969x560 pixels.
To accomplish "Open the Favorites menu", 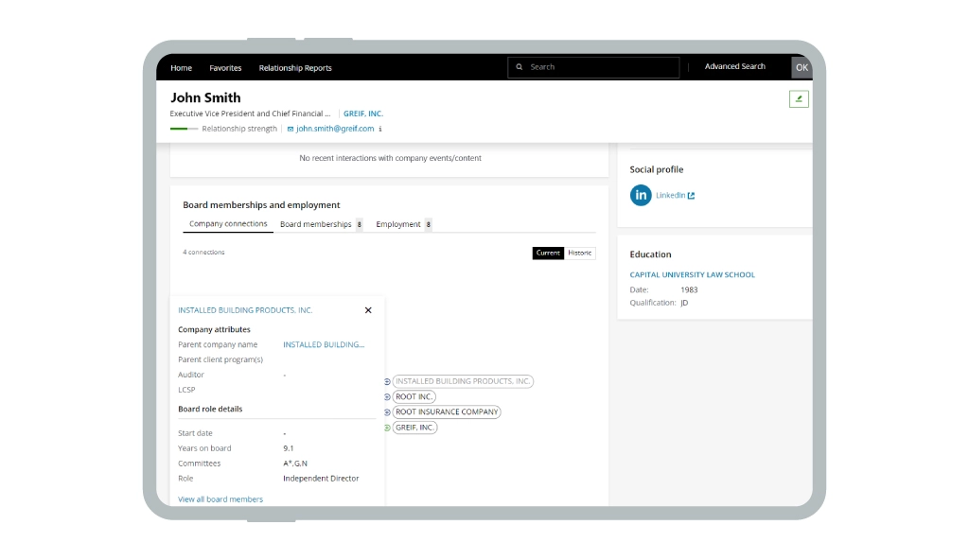I will pyautogui.click(x=225, y=68).
